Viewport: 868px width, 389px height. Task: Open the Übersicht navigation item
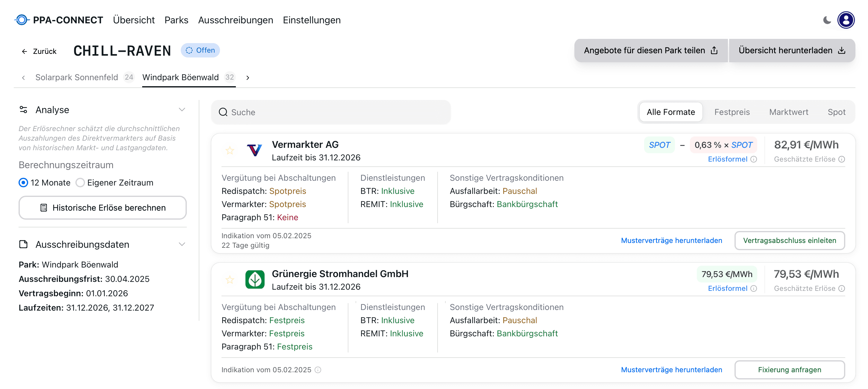134,20
